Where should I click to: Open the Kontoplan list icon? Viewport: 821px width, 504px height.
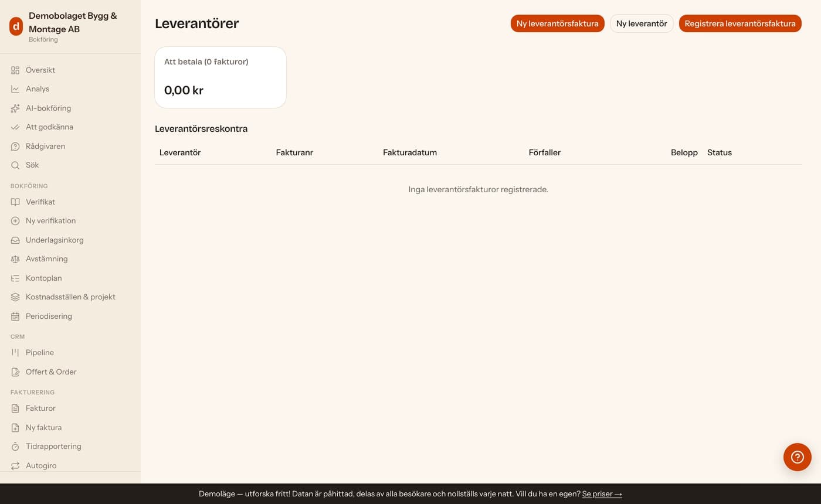click(x=15, y=278)
